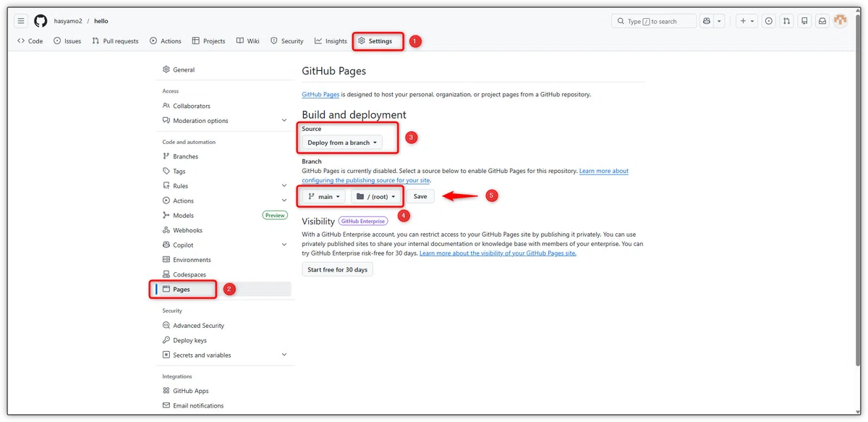Open the repositories icon in header
This screenshot has height=422, width=868.
coord(805,21)
